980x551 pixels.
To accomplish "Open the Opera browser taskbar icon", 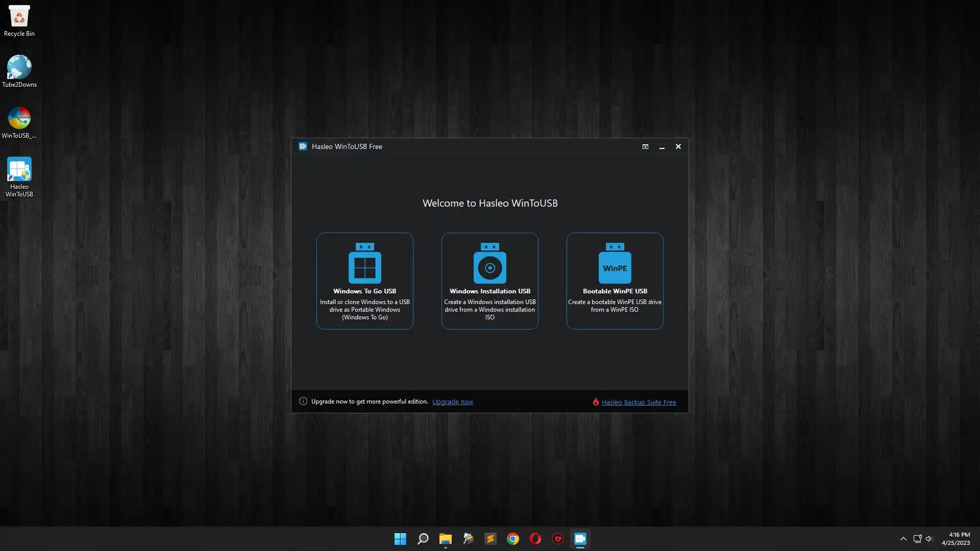I will [x=535, y=539].
